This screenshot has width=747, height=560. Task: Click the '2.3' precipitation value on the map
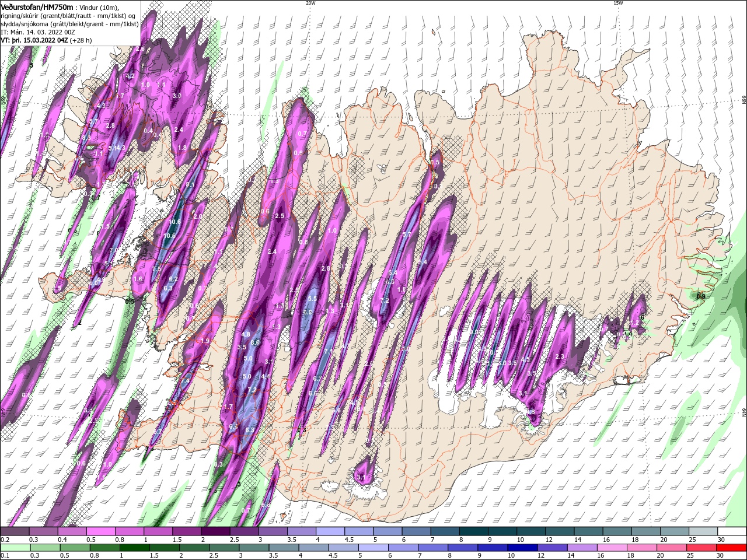(x=560, y=356)
